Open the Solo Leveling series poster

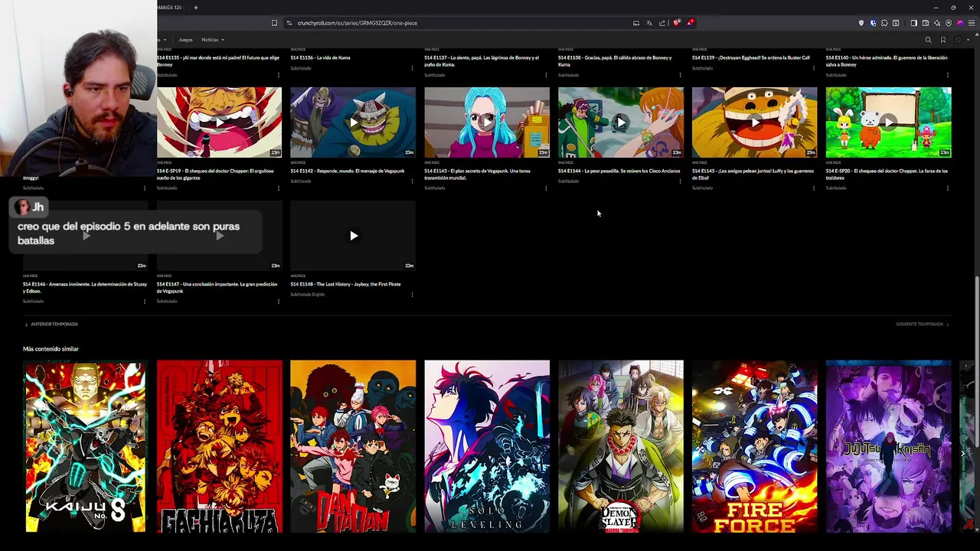(487, 446)
